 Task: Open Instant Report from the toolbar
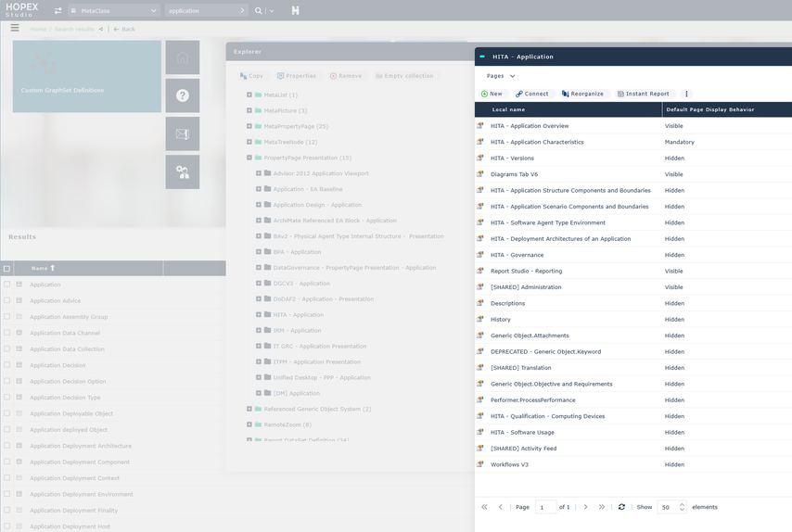[x=643, y=94]
